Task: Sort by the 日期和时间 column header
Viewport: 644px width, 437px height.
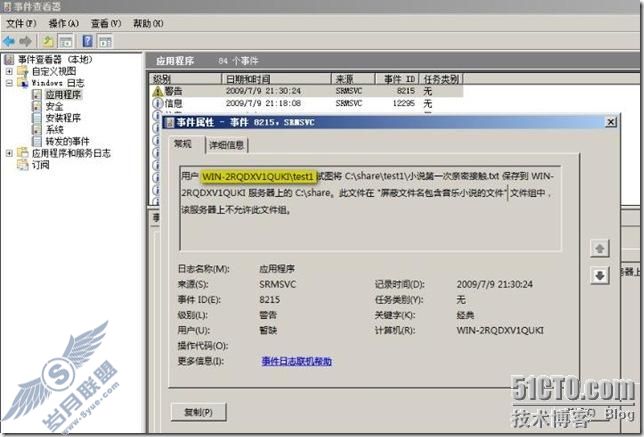Action: [x=276, y=79]
